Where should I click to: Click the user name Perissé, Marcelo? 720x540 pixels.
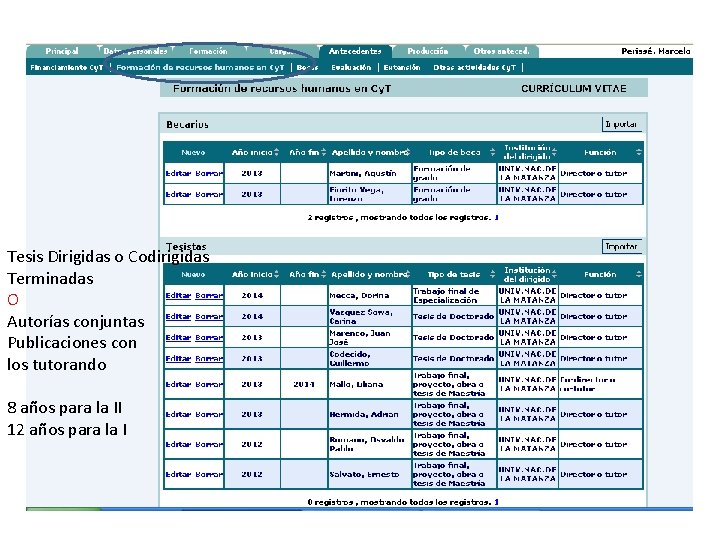(x=656, y=51)
